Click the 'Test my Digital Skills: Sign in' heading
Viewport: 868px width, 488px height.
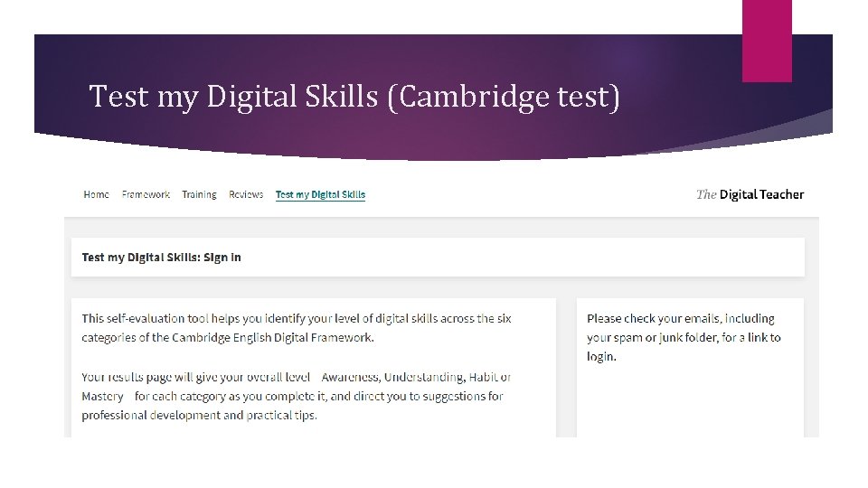coord(161,258)
